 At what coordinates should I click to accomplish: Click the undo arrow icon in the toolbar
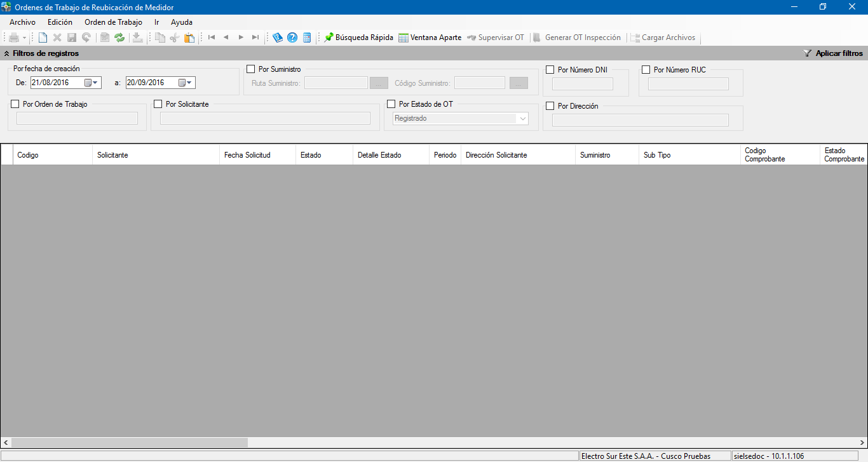(x=86, y=38)
